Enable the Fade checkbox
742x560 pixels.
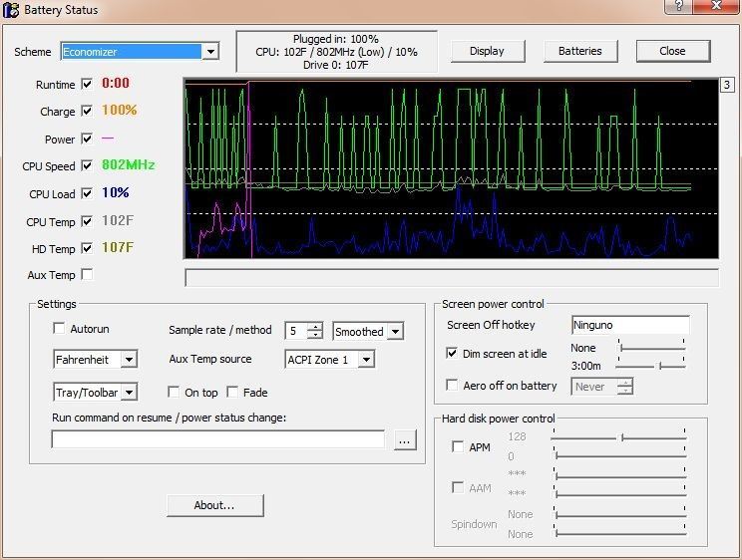click(232, 392)
